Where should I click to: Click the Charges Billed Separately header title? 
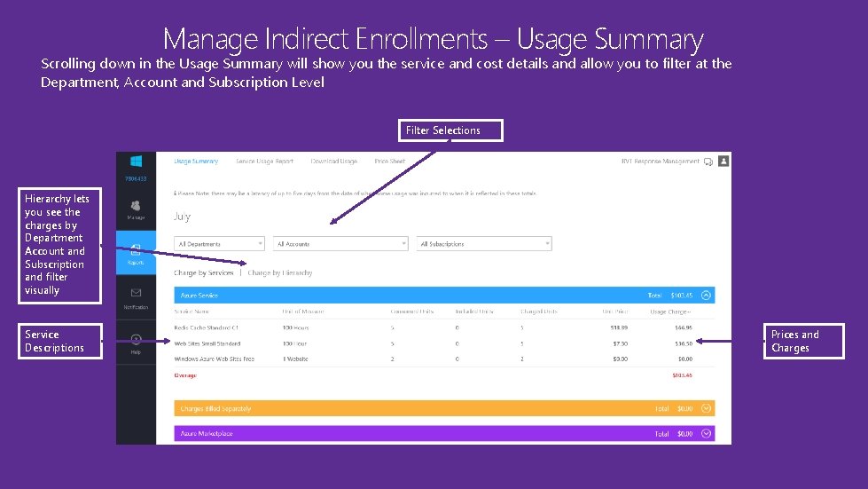(x=216, y=409)
